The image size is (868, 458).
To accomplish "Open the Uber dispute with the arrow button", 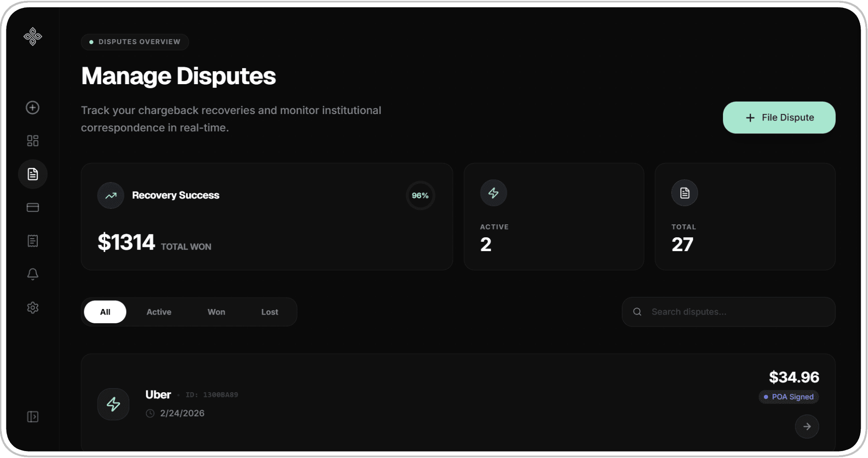I will click(x=807, y=426).
